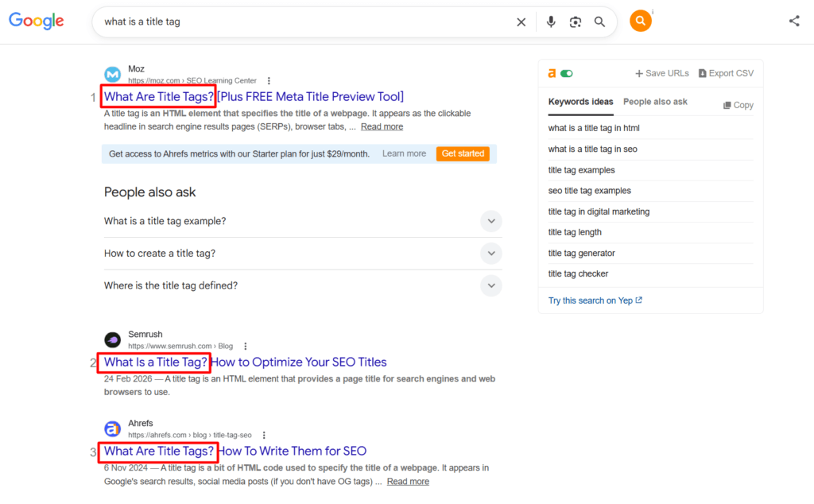Click the semrush.com Blog URL
The image size is (814, 504).
180,347
